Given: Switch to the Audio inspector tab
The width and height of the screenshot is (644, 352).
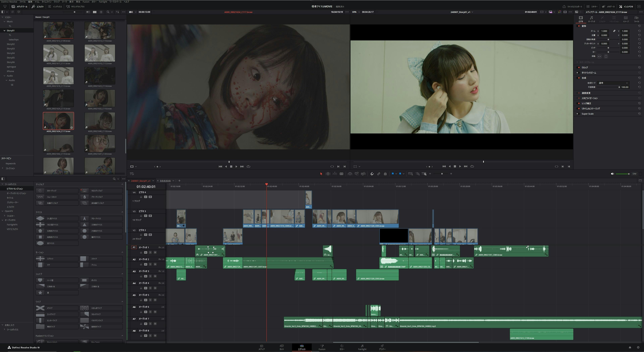Looking at the screenshot, I should point(591,19).
